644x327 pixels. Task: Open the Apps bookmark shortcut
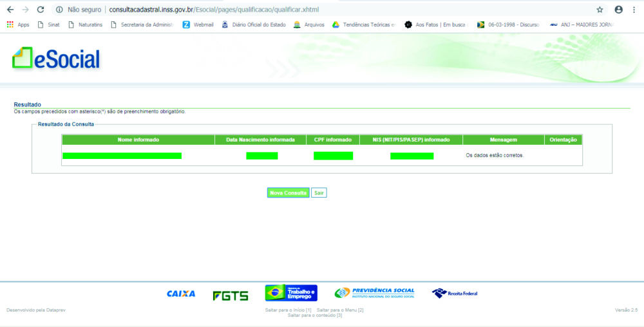[18, 25]
